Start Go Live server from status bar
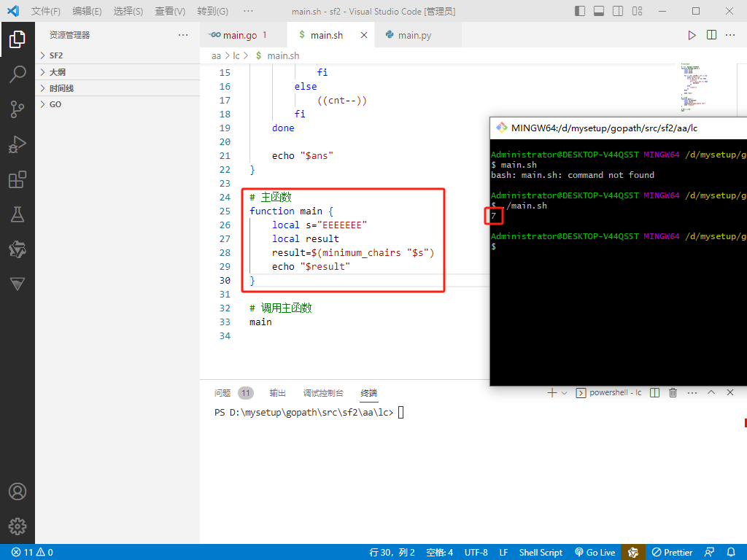This screenshot has height=560, width=747. click(595, 553)
